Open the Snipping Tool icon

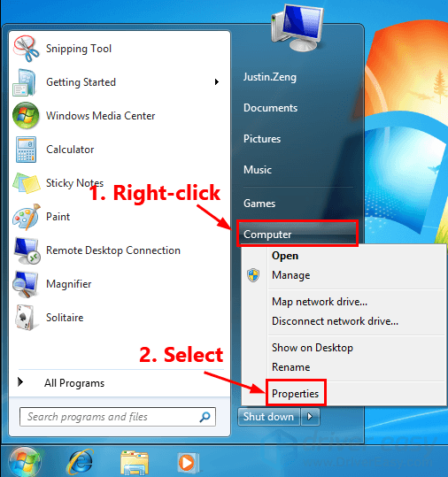[x=26, y=49]
